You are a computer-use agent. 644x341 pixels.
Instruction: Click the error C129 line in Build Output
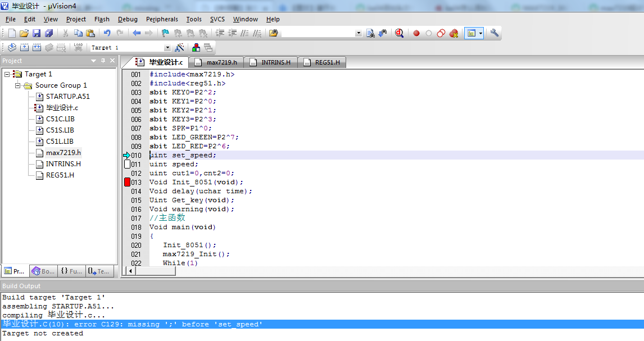pos(322,324)
